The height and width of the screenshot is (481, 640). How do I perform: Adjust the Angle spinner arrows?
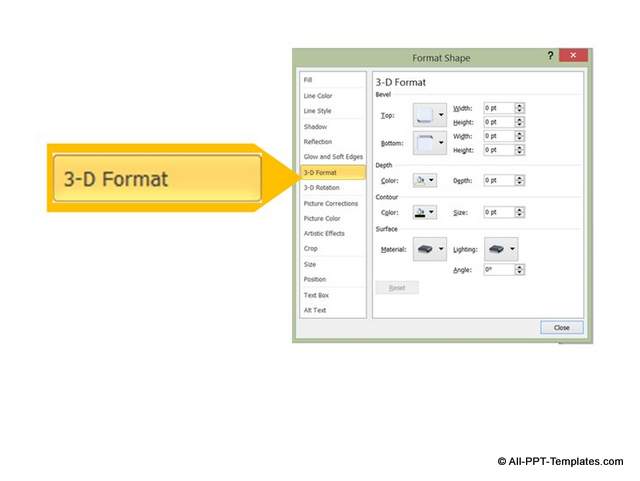click(520, 269)
